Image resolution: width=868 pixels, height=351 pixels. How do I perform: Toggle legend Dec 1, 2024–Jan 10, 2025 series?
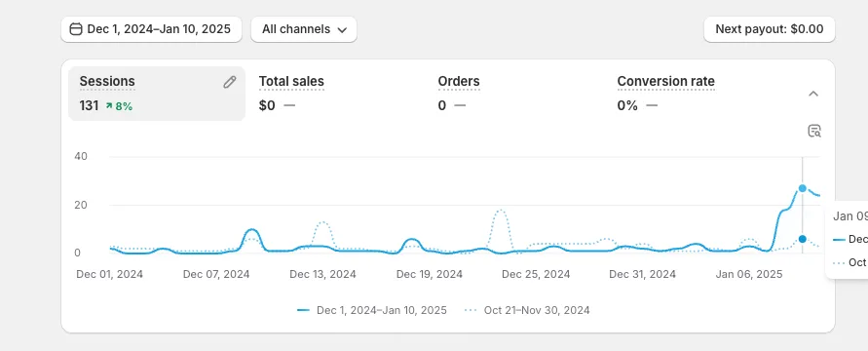point(372,310)
